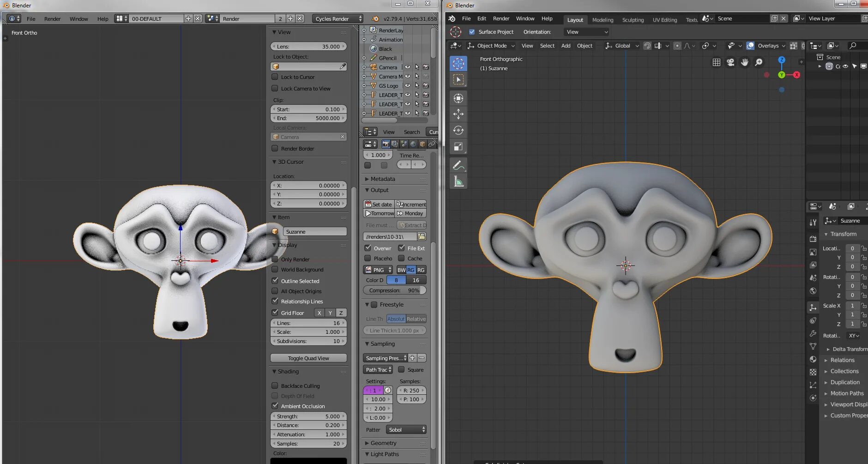Select the Cursor tool in Blender 2.8 toolbar
868x464 pixels.
[458, 64]
